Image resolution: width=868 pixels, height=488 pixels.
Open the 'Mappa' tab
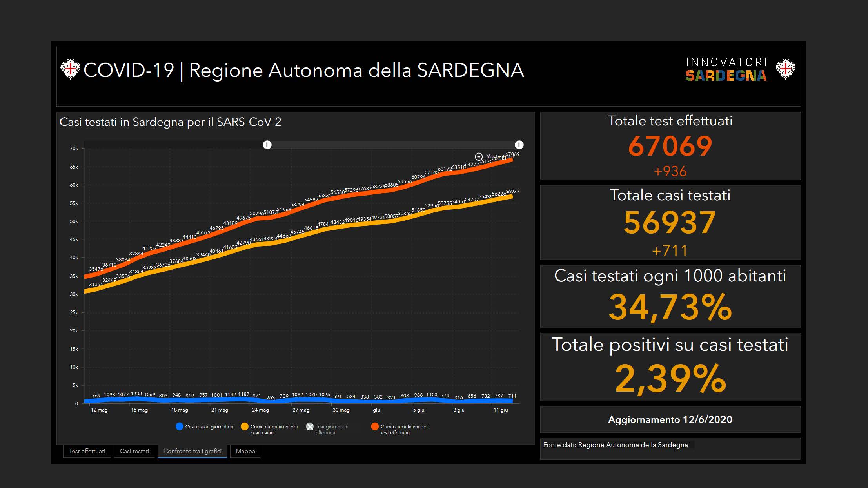click(245, 451)
